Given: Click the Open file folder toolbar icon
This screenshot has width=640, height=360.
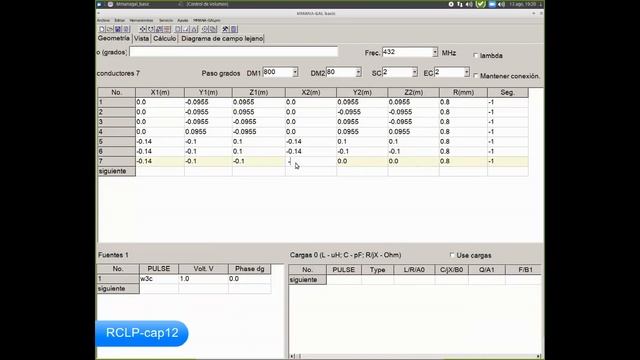Looking at the screenshot, I should (x=110, y=29).
